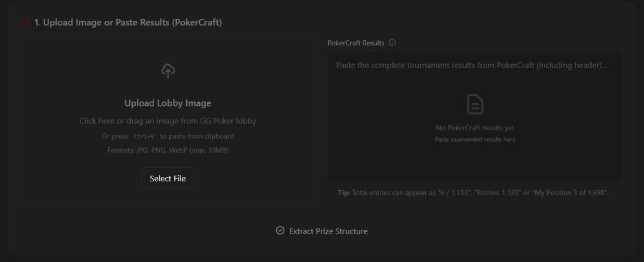Click the "PokerCraft Results" field label

(356, 43)
